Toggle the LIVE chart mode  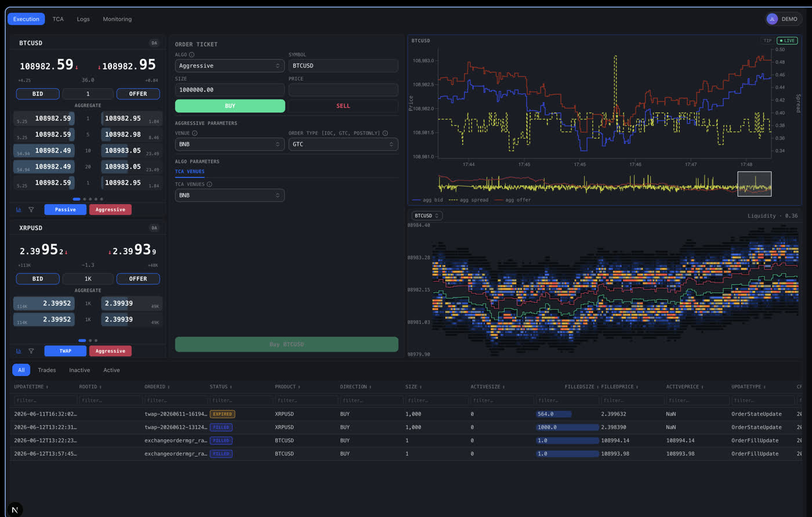point(787,41)
